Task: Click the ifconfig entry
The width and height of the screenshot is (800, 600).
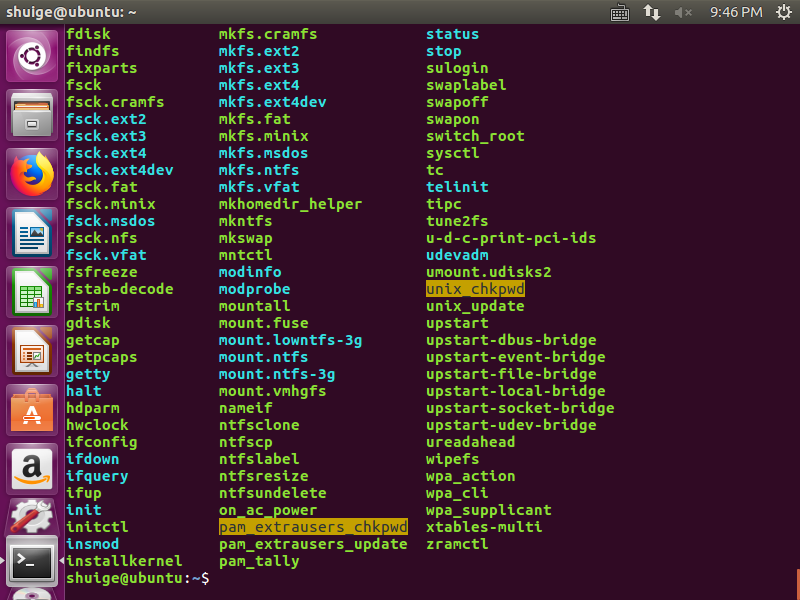Action: 102,442
